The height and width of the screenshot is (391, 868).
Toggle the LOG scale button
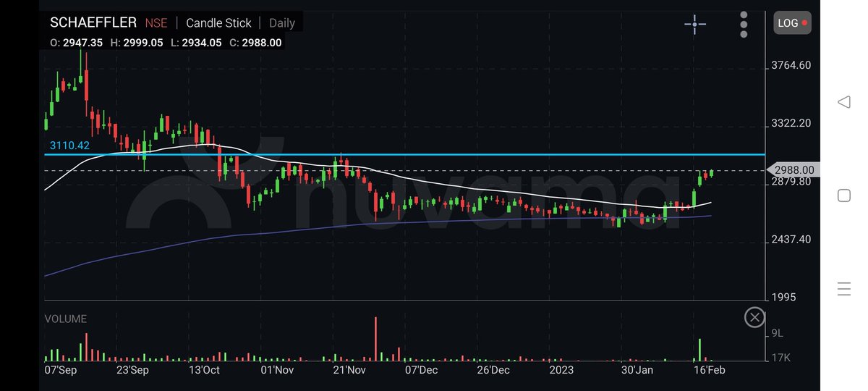click(x=793, y=23)
